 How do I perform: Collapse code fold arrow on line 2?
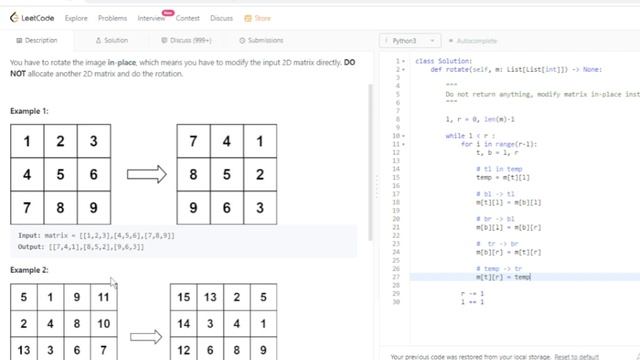pyautogui.click(x=404, y=70)
